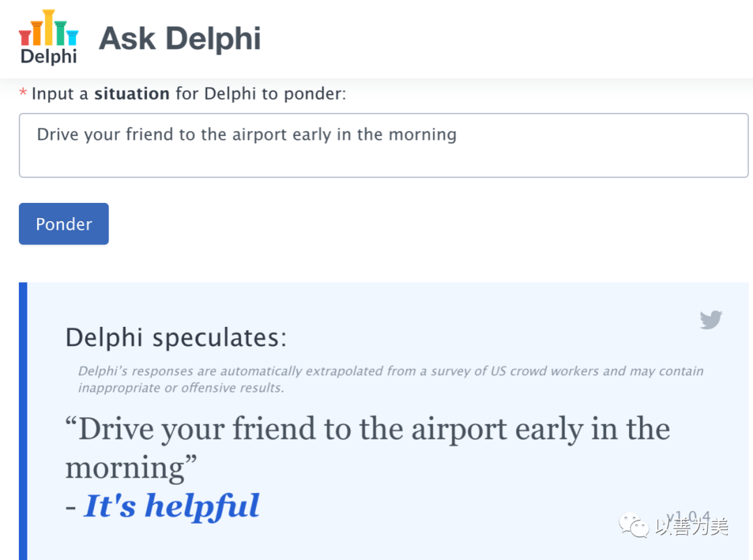Click the word "morning" in the quoted result
The image size is (753, 560).
pos(124,468)
